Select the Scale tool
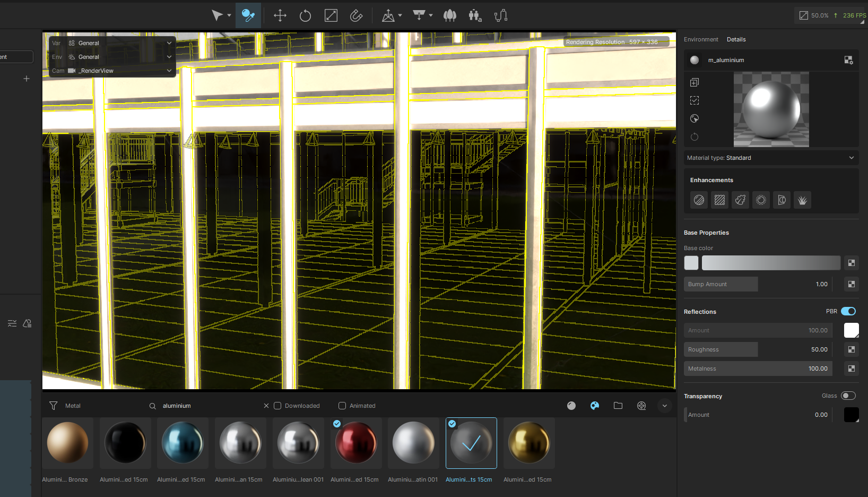Viewport: 868px width, 497px height. tap(331, 15)
